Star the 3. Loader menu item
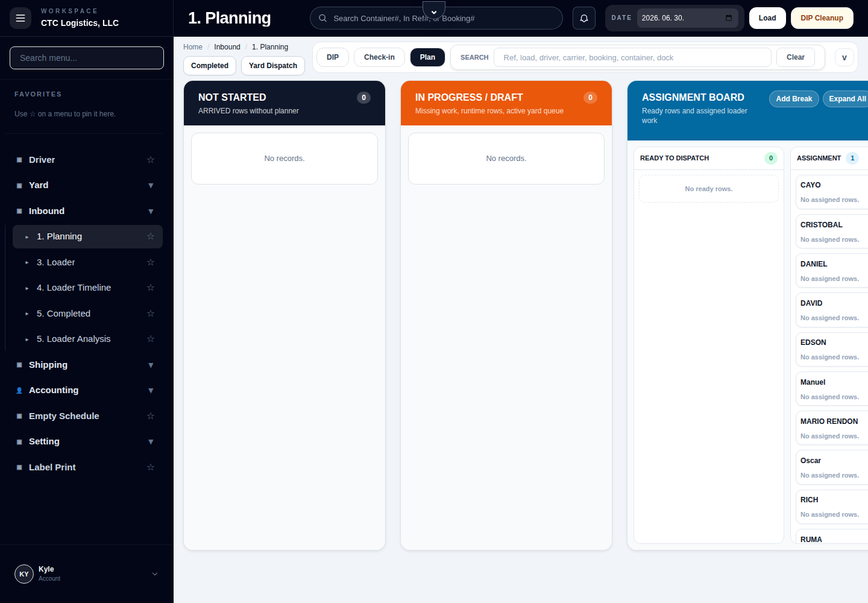 click(x=151, y=262)
